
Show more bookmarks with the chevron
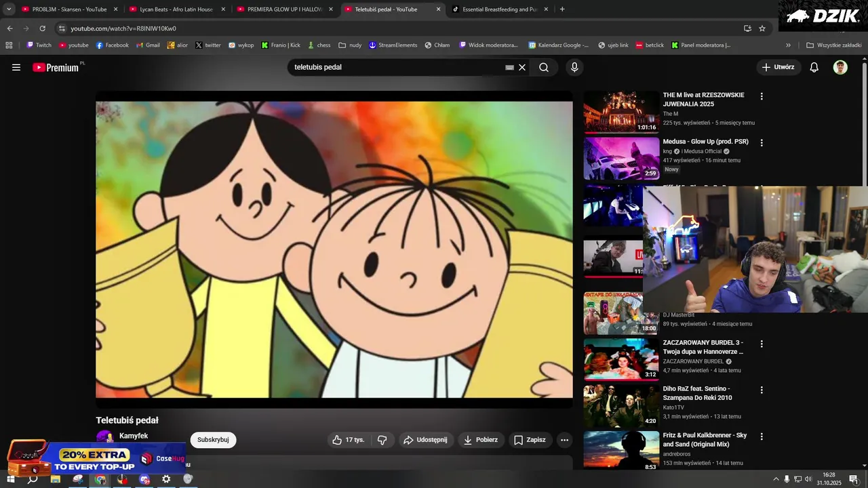point(788,45)
